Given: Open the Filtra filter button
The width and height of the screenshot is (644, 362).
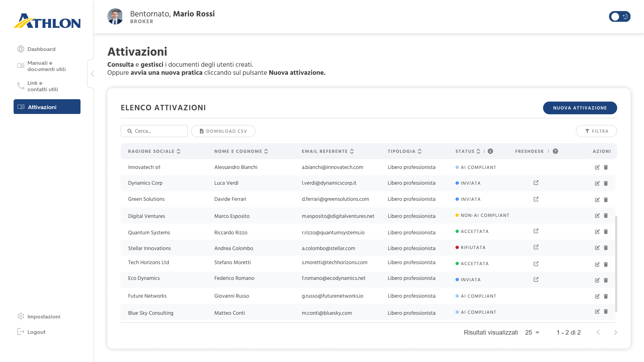Looking at the screenshot, I should pyautogui.click(x=596, y=131).
